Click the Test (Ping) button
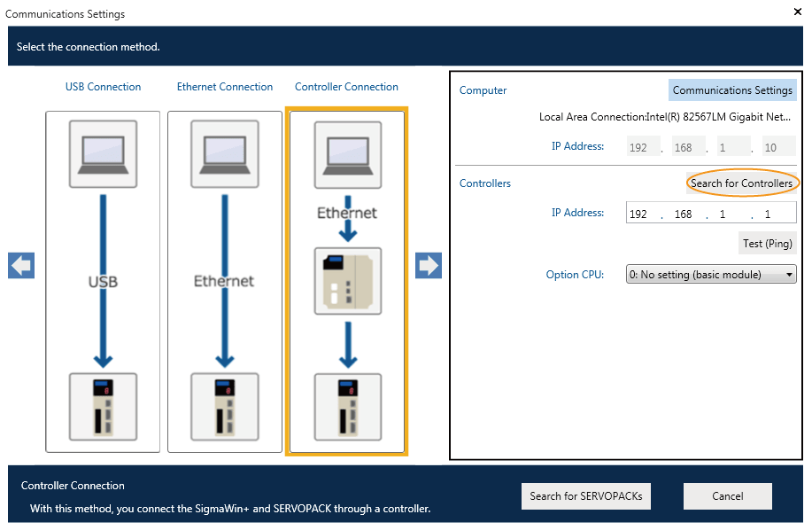 [768, 244]
